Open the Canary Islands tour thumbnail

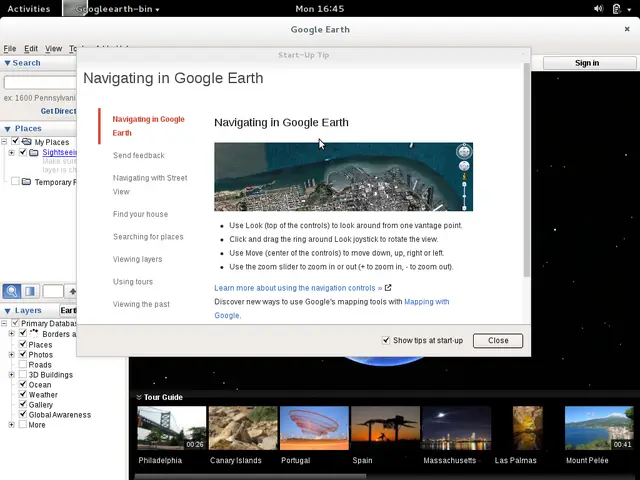[243, 428]
